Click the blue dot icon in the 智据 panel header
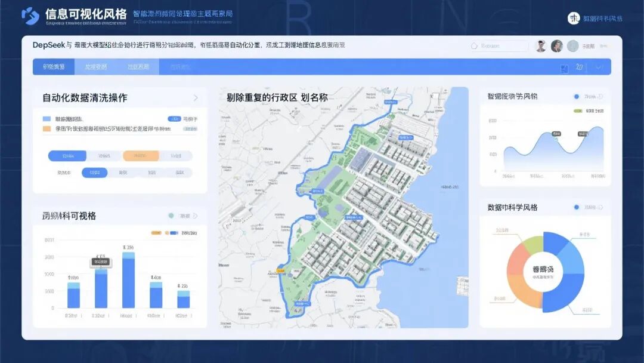Viewport: 644px width, 363px height. pyautogui.click(x=576, y=97)
